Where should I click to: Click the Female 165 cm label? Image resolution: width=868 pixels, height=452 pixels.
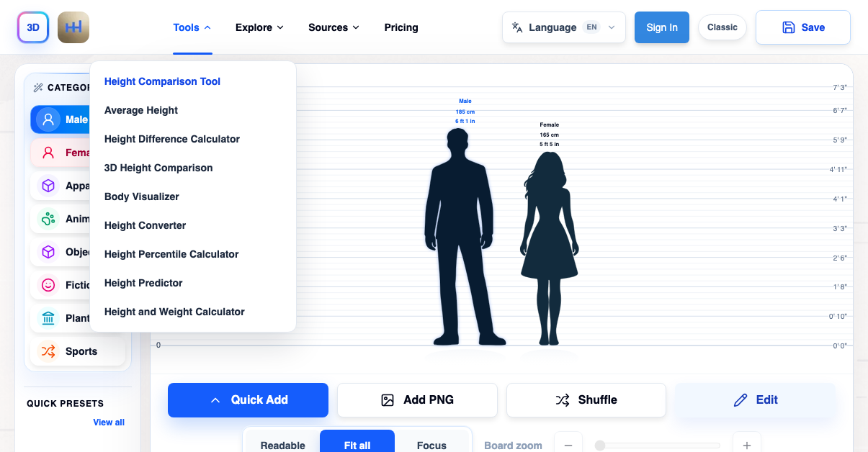(x=549, y=135)
